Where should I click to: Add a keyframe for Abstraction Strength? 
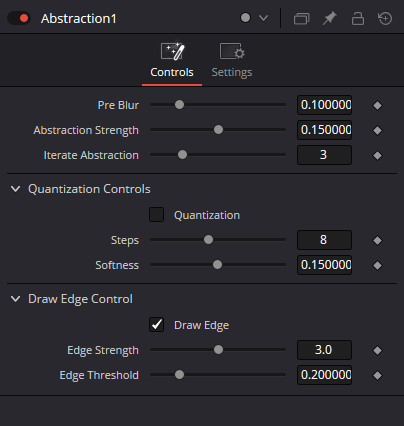point(377,130)
